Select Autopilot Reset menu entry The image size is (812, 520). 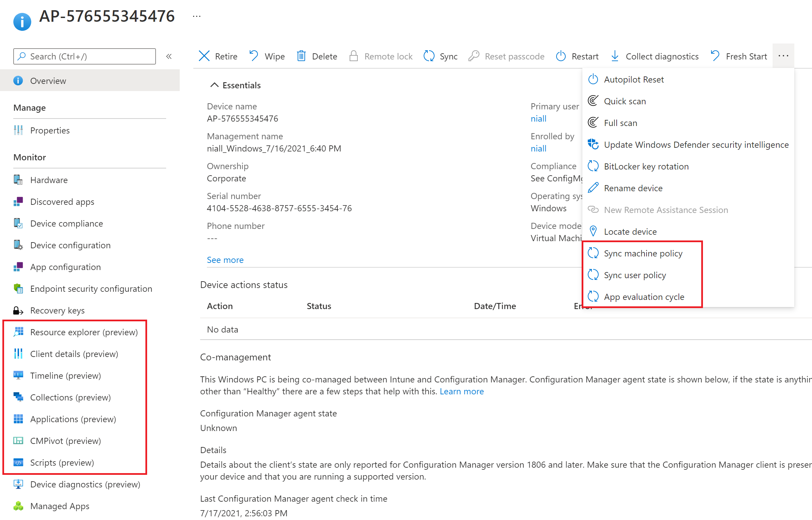[x=688, y=79]
